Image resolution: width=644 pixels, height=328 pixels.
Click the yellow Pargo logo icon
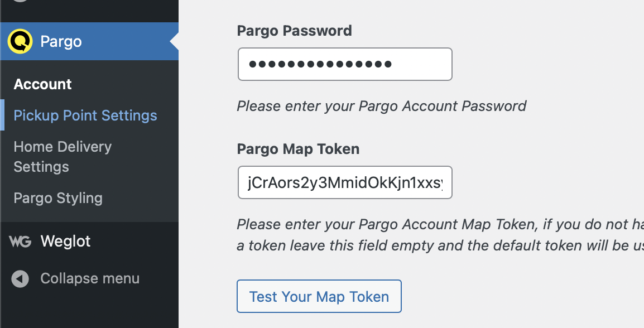coord(20,41)
